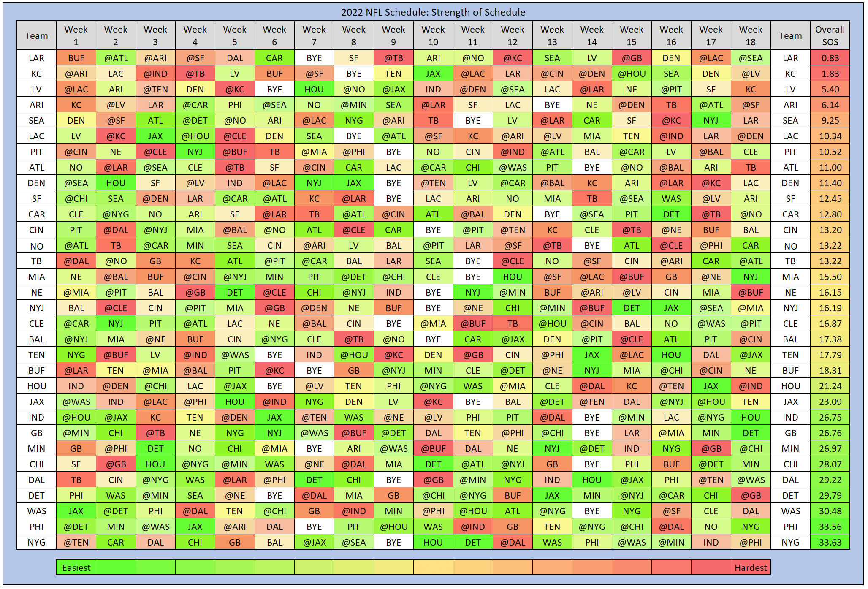Click WAS Week 16 cell @SF
The image size is (868, 589).
671,511
